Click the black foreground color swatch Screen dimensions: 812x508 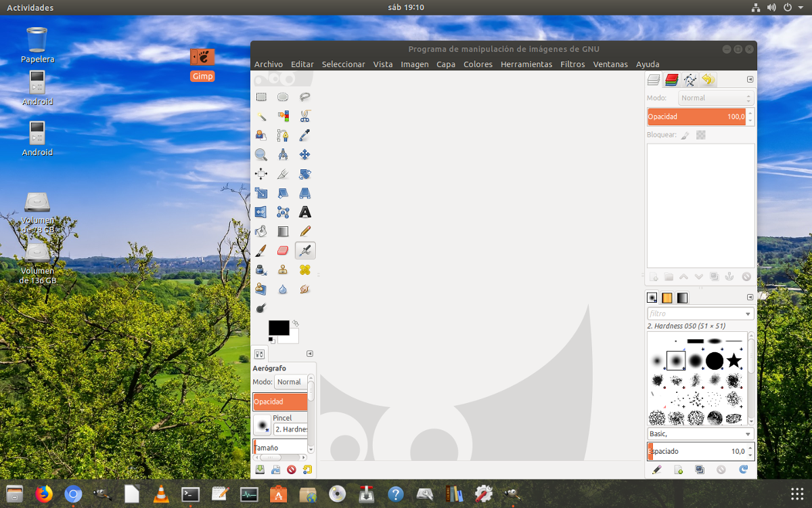click(x=277, y=327)
